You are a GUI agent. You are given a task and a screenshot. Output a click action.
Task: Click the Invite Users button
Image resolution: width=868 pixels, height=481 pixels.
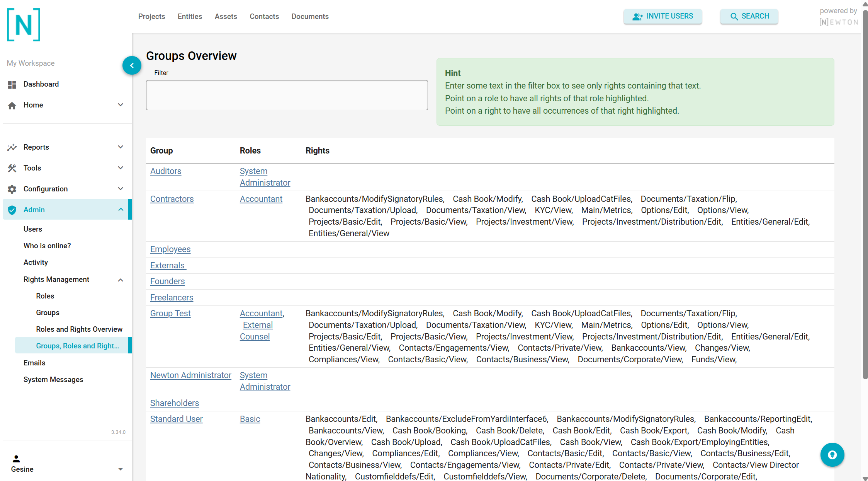662,16
